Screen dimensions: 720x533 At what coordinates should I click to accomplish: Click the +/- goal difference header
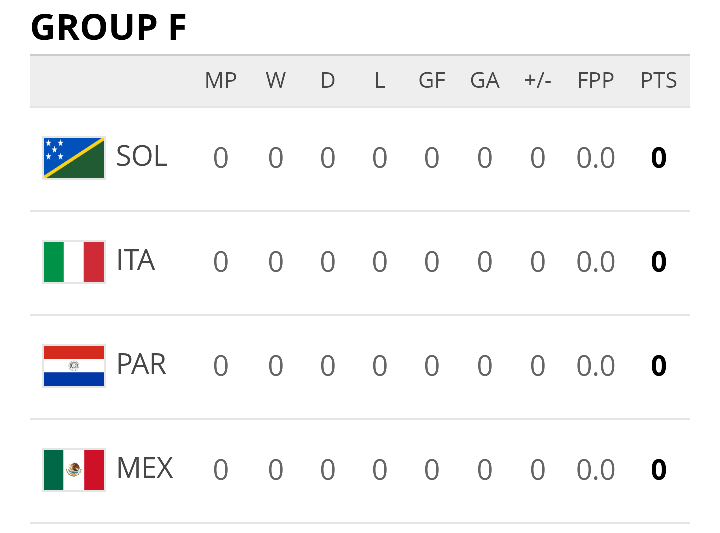tap(538, 81)
